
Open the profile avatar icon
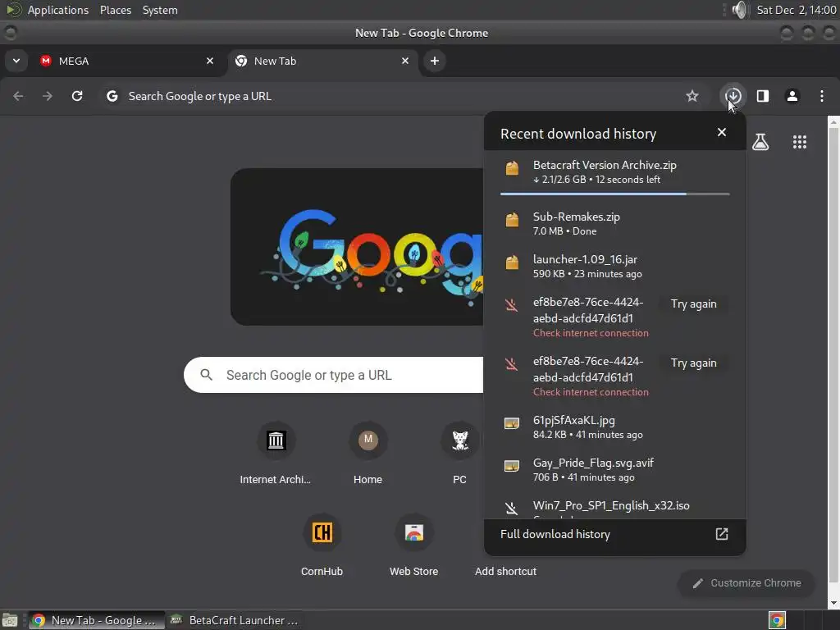792,96
